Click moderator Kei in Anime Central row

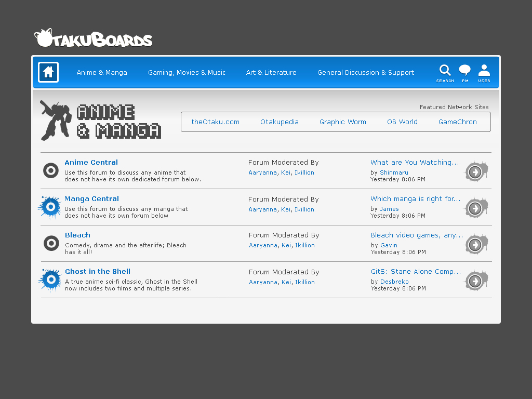[x=286, y=172]
